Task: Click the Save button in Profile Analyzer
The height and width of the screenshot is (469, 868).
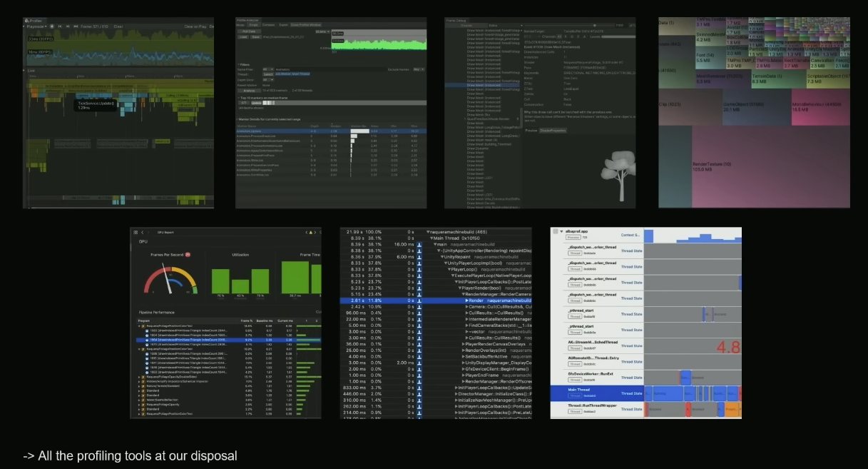Action: click(x=255, y=37)
